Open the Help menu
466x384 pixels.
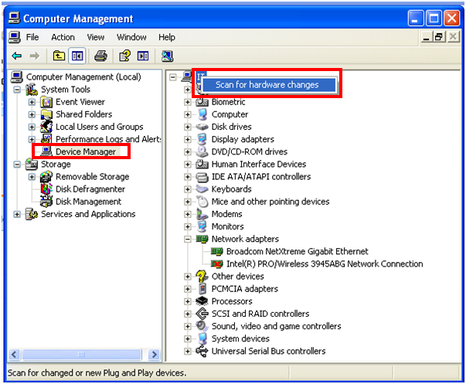coord(167,37)
